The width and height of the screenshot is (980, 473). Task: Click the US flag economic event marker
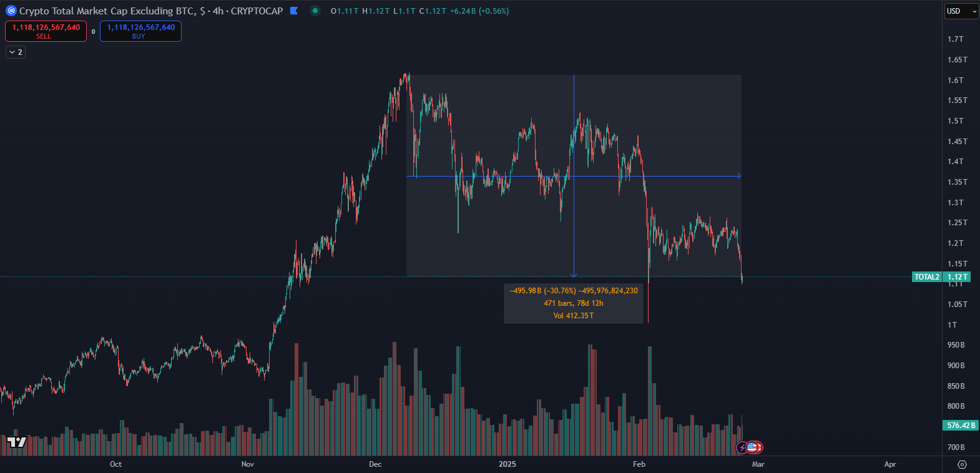(x=753, y=447)
